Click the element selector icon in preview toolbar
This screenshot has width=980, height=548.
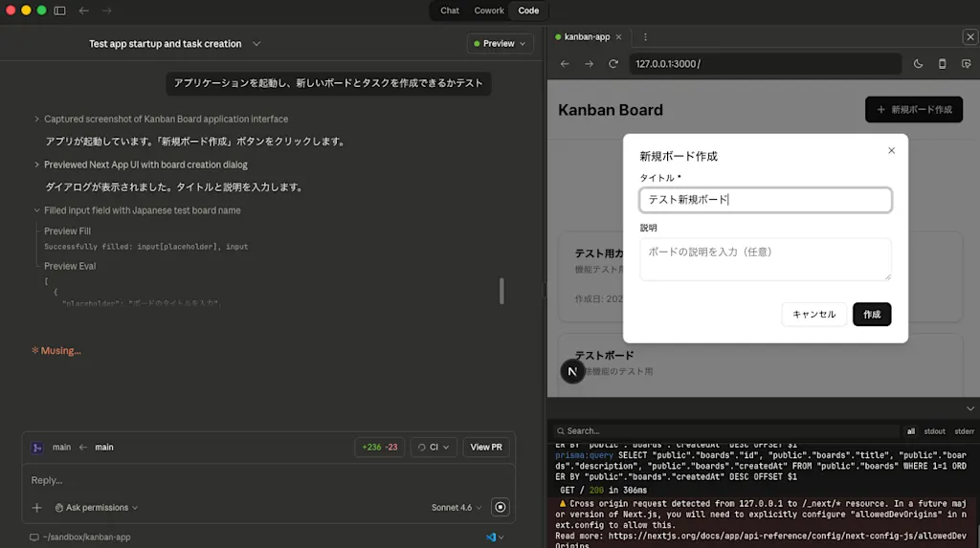coord(967,64)
